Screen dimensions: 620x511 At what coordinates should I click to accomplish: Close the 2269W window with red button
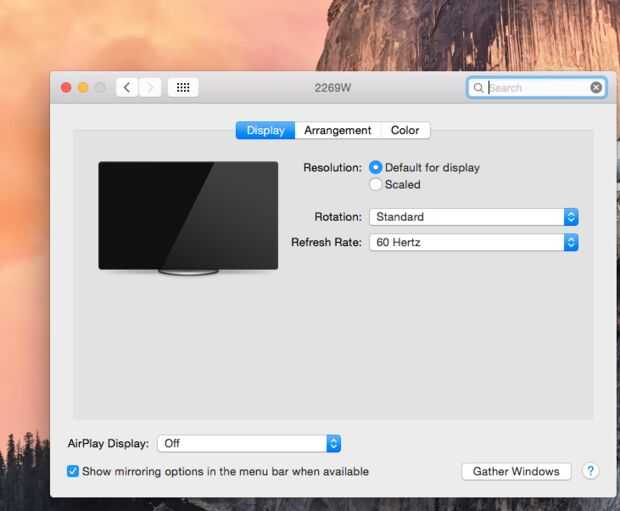click(66, 87)
